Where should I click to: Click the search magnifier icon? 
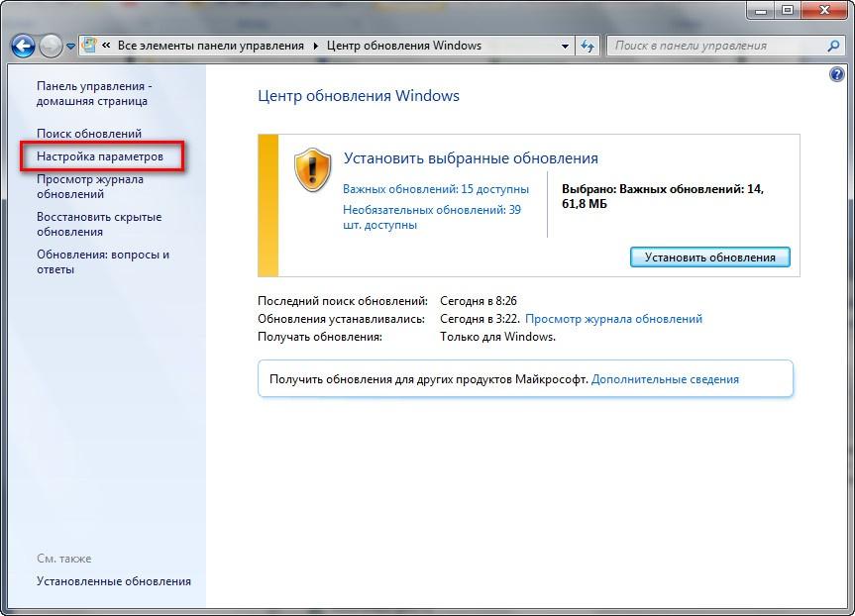pyautogui.click(x=833, y=46)
